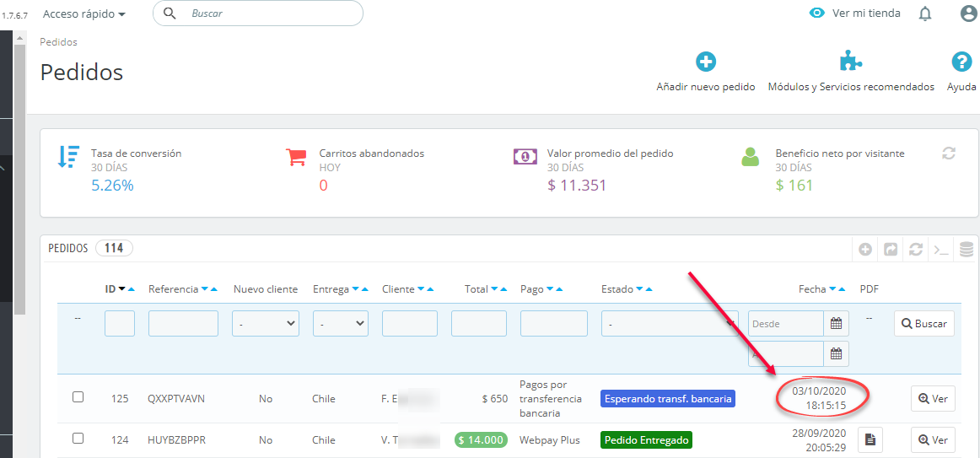The image size is (980, 458).
Task: Sort Entrega column ascending
Action: point(363,289)
